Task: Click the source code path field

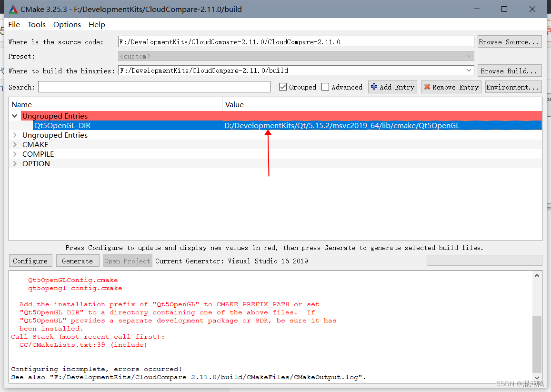Action: pyautogui.click(x=296, y=41)
